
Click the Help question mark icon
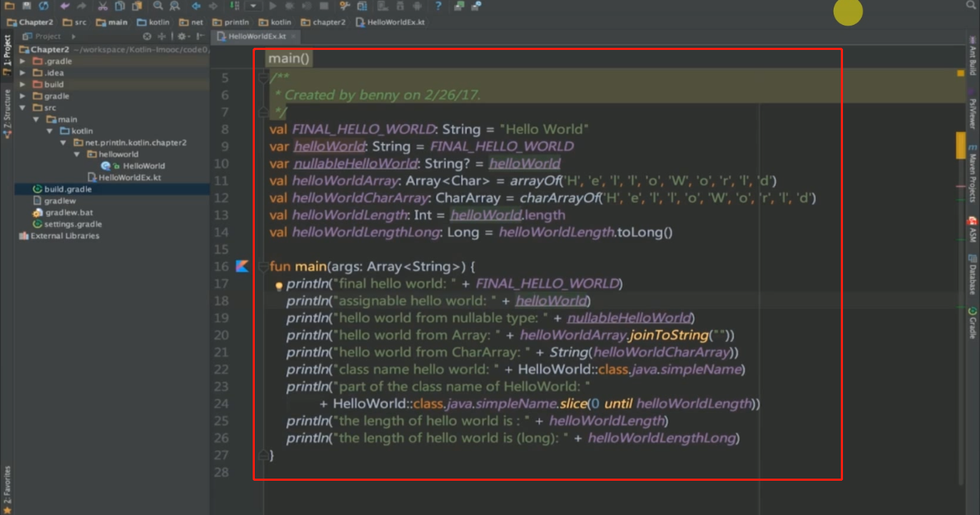[438, 6]
